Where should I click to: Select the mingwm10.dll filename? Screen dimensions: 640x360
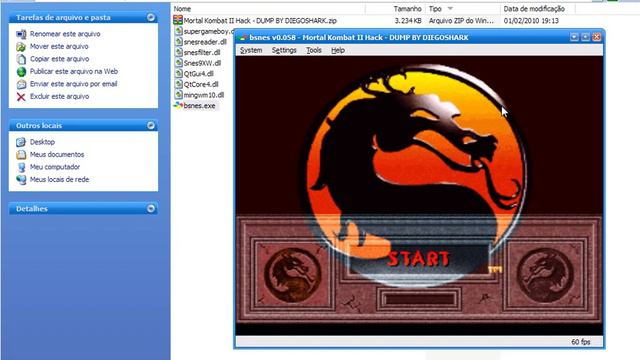(204, 95)
